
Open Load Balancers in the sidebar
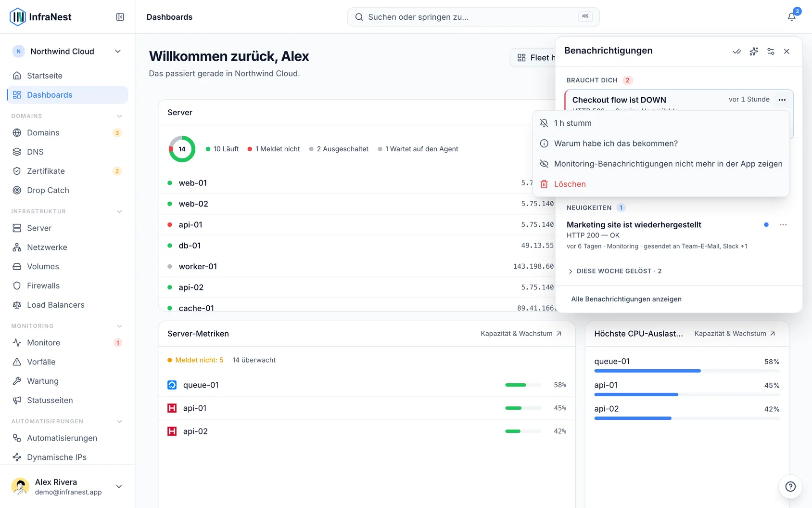point(67,305)
